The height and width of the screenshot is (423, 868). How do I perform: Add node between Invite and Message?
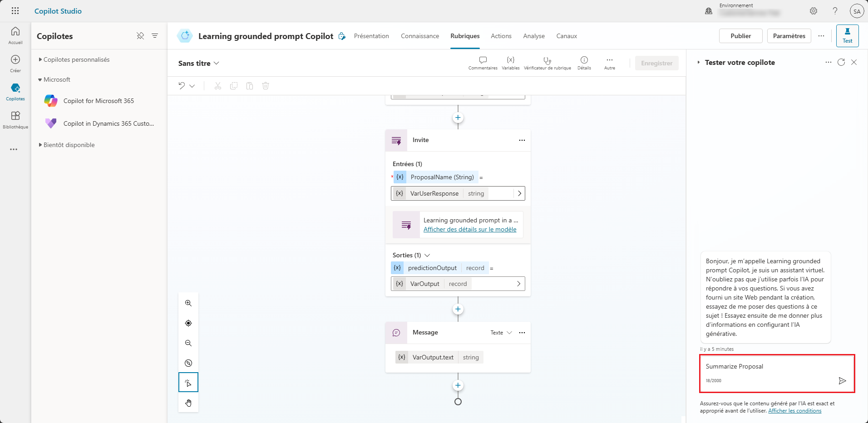tap(458, 309)
